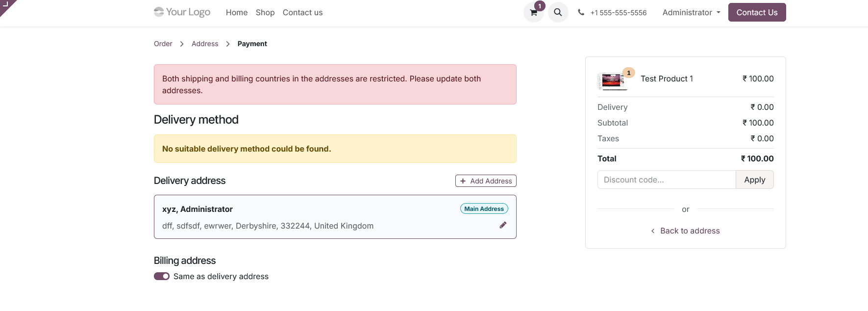Click the search magnifier icon
Viewport: 868px width, 311px height.
coord(558,12)
